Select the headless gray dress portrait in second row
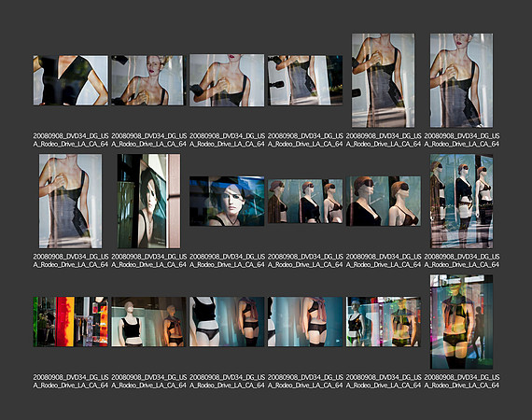This screenshot has height=420, width=532. tap(70, 202)
